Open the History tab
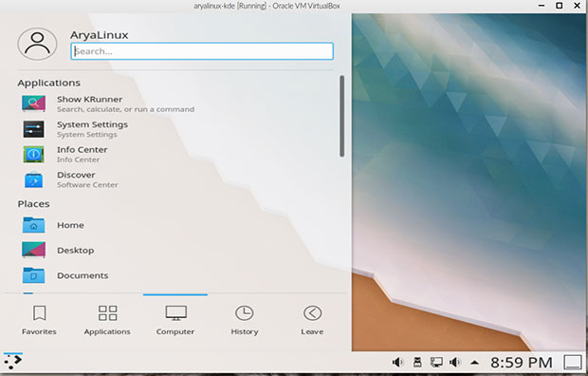Screen dimensions: 588x376 click(245, 320)
